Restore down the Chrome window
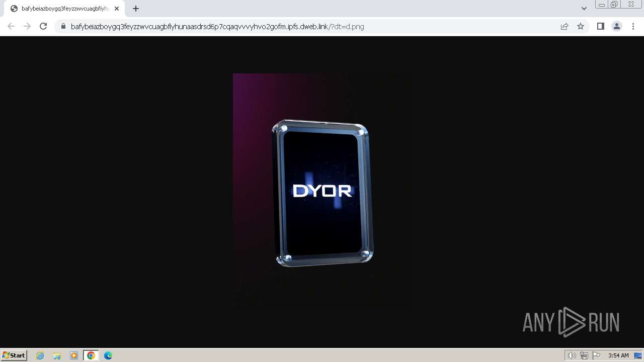This screenshot has height=362, width=644. point(614,5)
